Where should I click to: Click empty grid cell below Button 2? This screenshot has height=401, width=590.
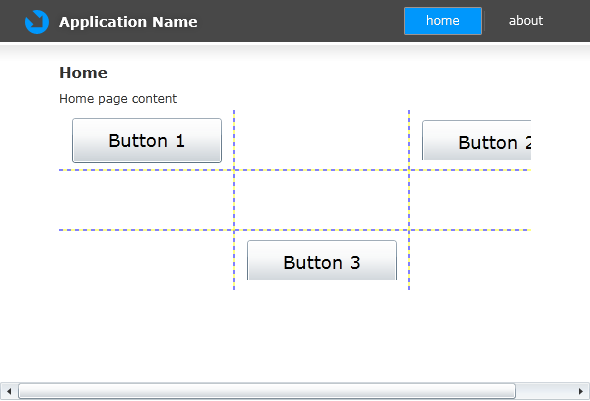(470, 200)
